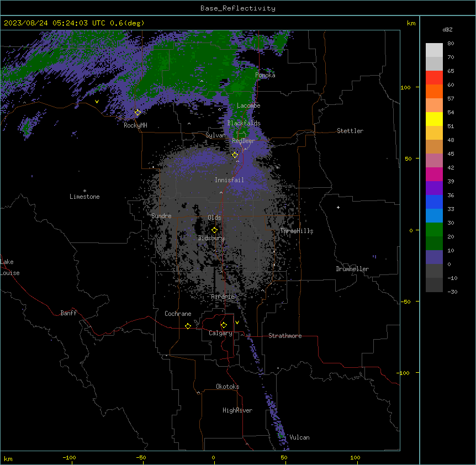
Task: Click the yellow diamond marker at Calgary
Action: coord(224,325)
